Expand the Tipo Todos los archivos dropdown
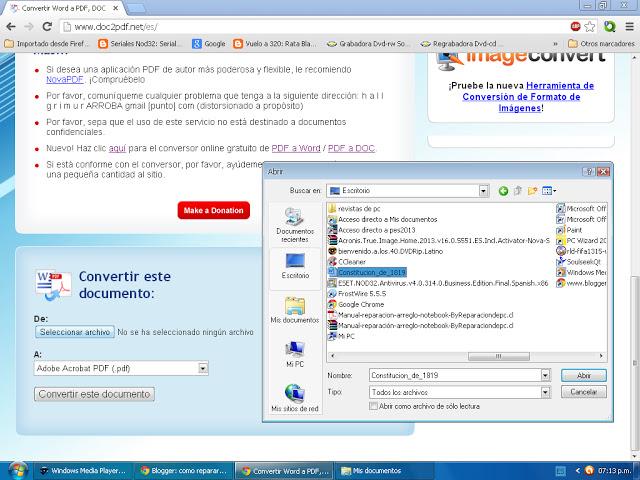Screen dimensions: 640x480 (x=545, y=392)
